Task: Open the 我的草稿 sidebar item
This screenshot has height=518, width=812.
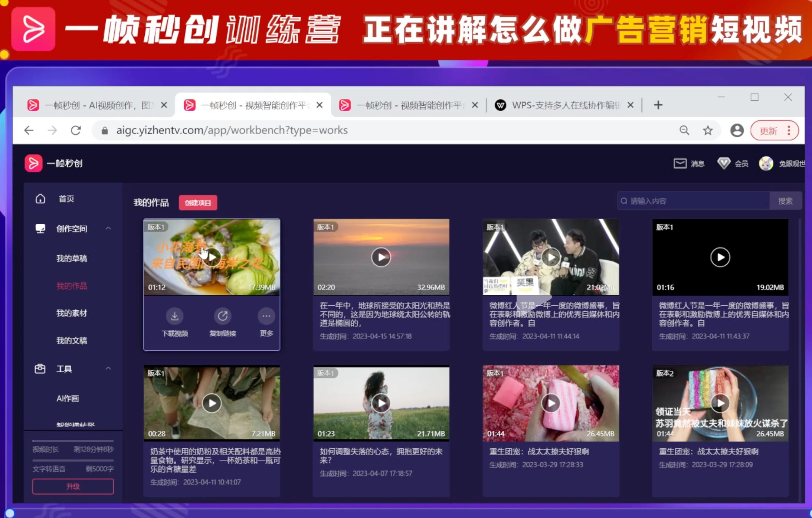Action: click(71, 259)
